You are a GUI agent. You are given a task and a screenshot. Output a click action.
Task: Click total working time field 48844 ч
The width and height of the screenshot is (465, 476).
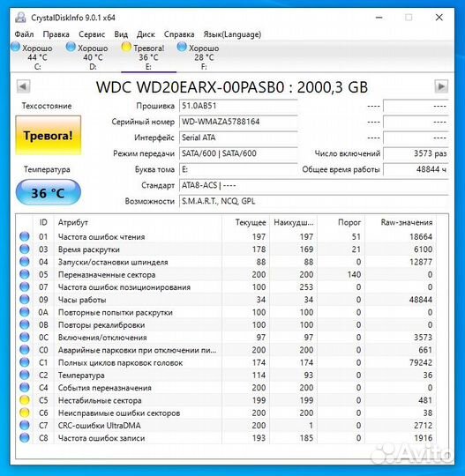coord(416,169)
